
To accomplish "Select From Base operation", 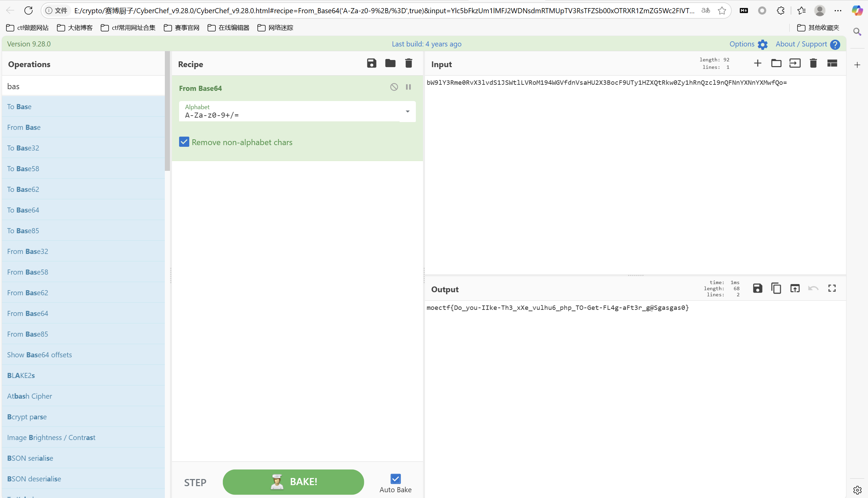I will coord(83,127).
